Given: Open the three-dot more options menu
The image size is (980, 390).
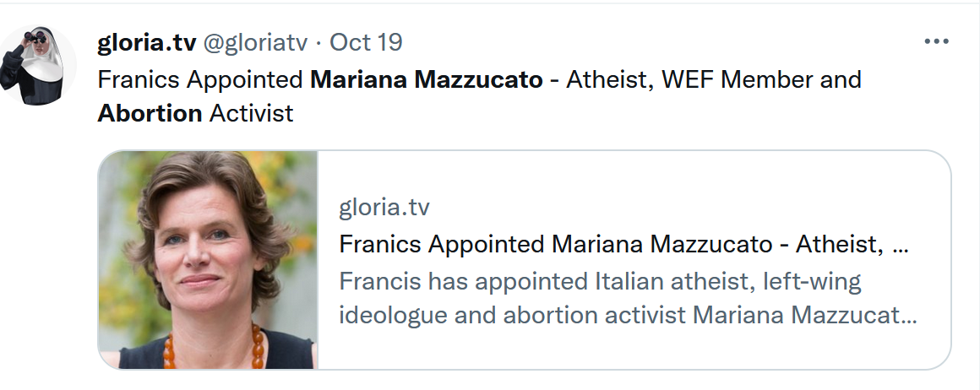Looking at the screenshot, I should [936, 42].
